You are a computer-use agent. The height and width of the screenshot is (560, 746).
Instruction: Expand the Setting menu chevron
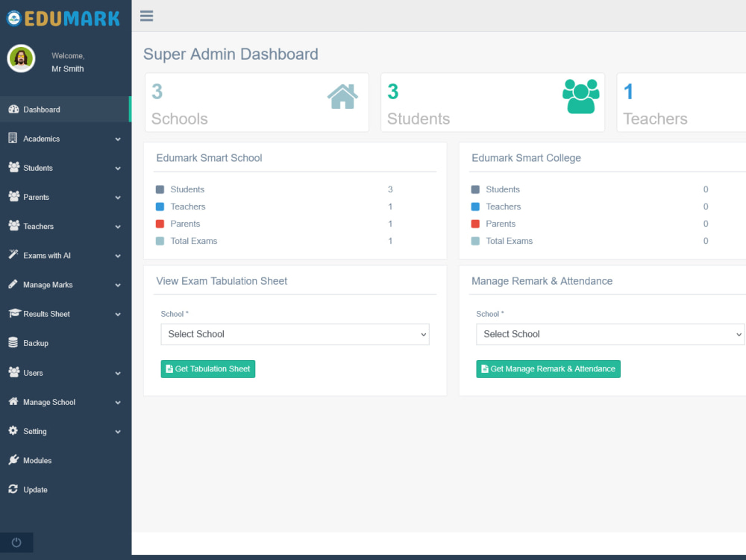click(118, 432)
